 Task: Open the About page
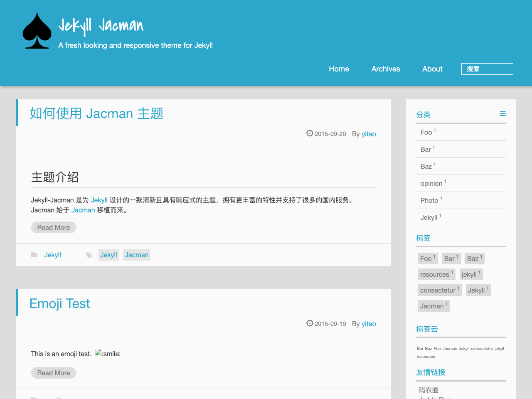point(432,69)
